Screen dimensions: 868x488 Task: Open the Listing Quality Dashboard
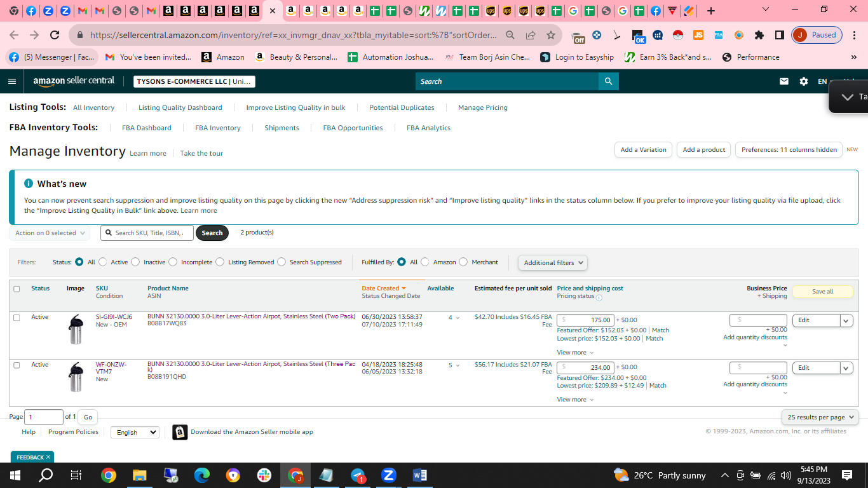180,107
